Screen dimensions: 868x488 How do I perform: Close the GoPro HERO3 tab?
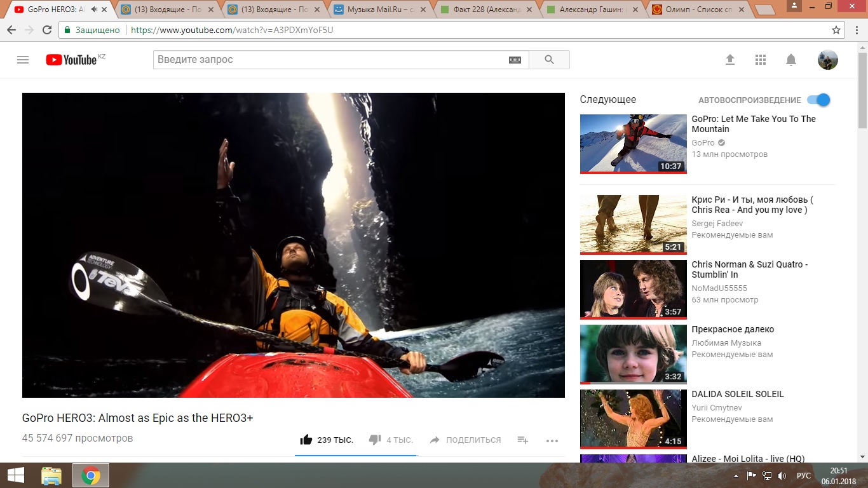pos(104,10)
